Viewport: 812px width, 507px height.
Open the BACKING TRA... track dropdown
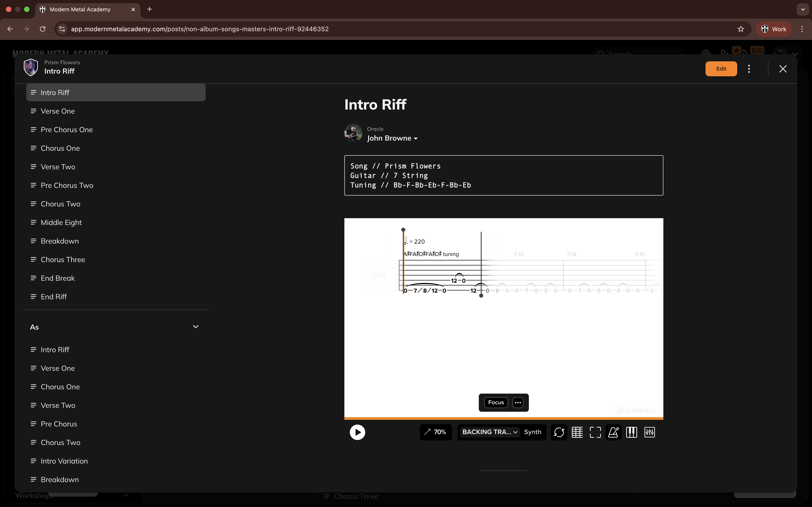click(x=489, y=432)
